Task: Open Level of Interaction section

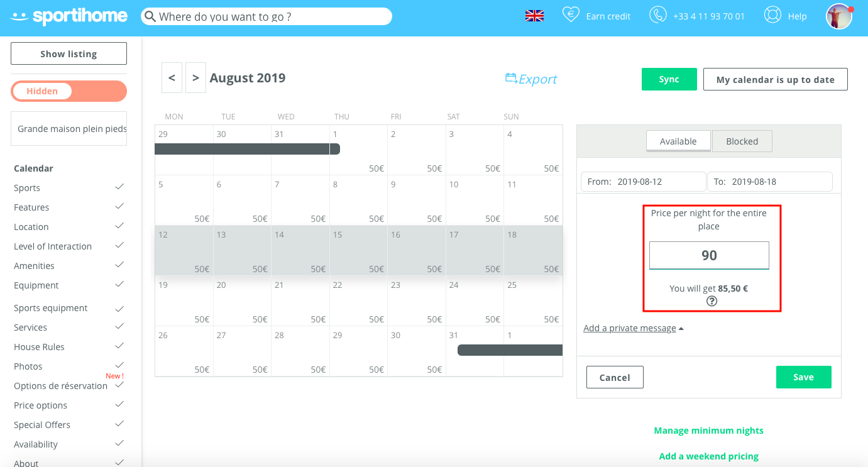Action: (53, 246)
